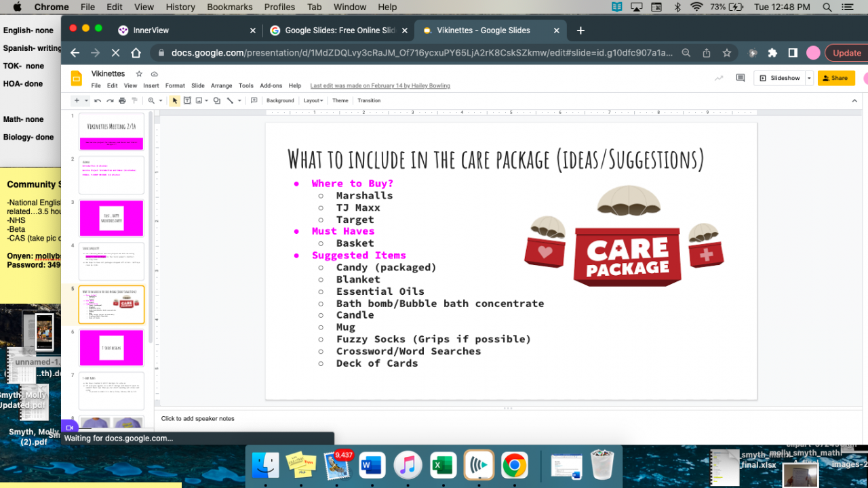
Task: Click the Insert image icon
Action: coord(199,100)
